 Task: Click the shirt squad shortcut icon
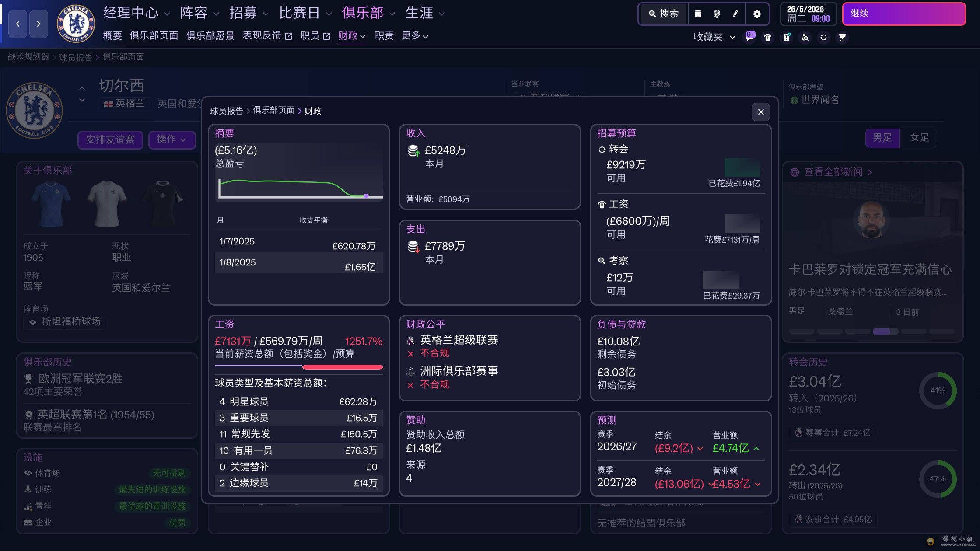pyautogui.click(x=768, y=38)
